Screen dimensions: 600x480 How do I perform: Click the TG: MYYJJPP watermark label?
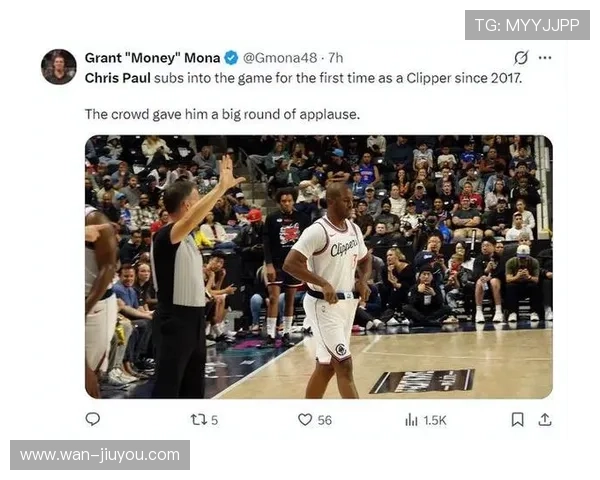pyautogui.click(x=527, y=25)
